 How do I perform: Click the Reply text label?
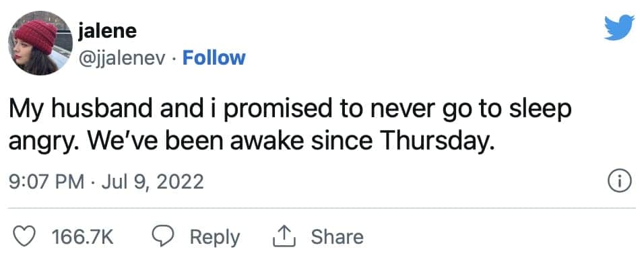[x=215, y=238]
